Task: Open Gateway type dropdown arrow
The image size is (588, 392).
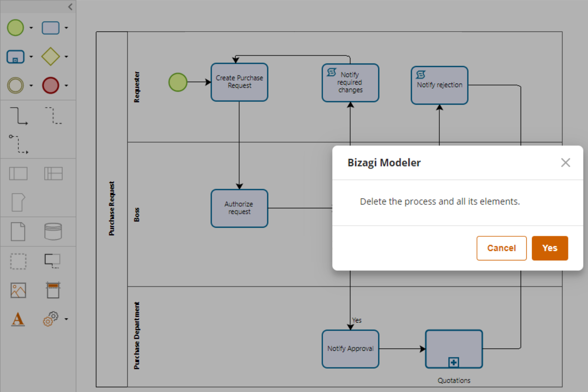Action: (x=66, y=57)
